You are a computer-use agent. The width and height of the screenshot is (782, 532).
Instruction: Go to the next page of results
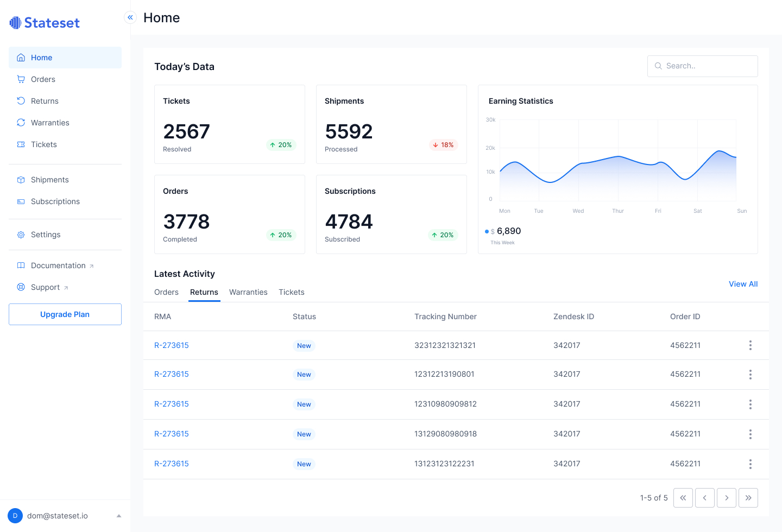point(726,497)
